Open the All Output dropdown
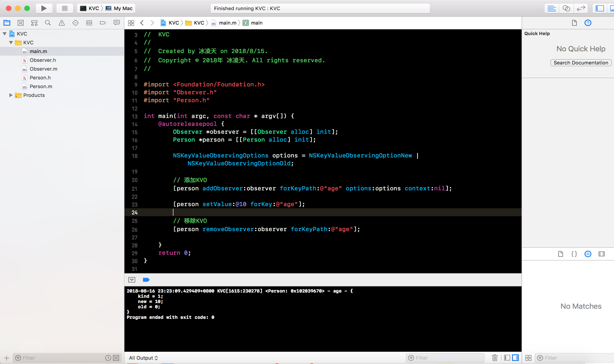614x364 pixels. [x=143, y=358]
